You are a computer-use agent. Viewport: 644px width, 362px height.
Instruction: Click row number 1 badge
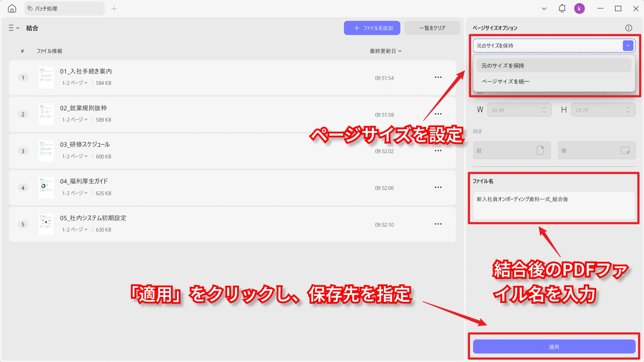(x=23, y=77)
